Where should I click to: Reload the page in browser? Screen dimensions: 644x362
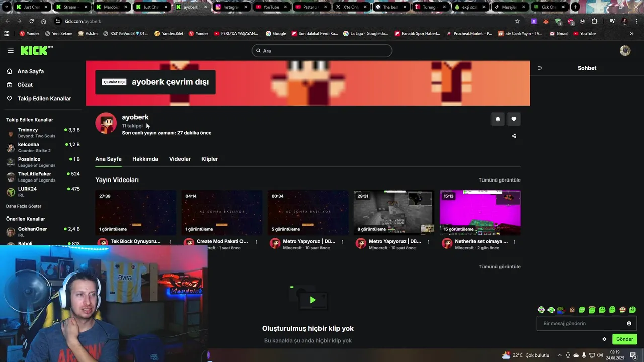click(31, 21)
